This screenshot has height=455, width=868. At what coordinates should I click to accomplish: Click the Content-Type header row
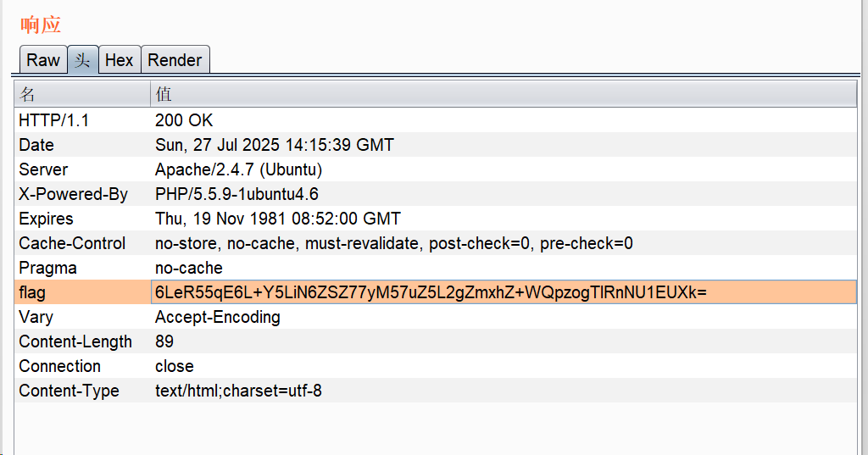69,391
